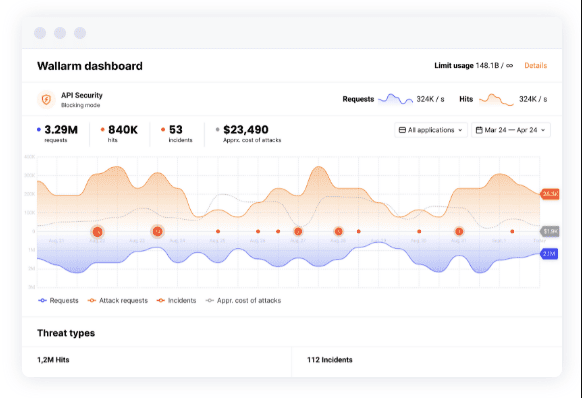Click the Limit usage 148.1B text
The image size is (582, 398).
tap(474, 65)
